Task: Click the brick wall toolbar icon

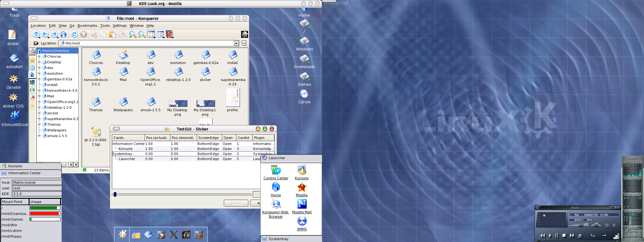Action: click(169, 34)
